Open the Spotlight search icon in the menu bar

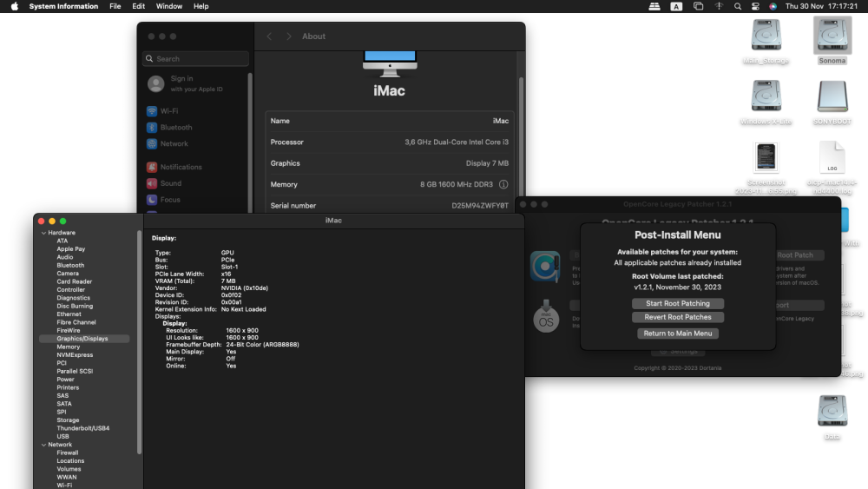[x=737, y=6]
